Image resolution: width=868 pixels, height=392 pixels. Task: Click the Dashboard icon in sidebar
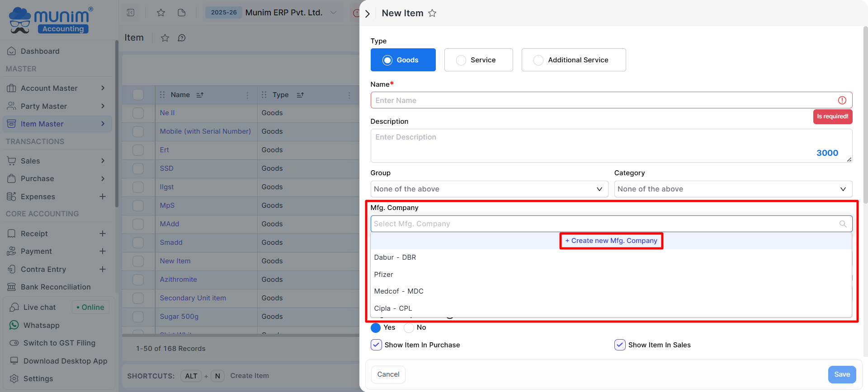tap(12, 51)
